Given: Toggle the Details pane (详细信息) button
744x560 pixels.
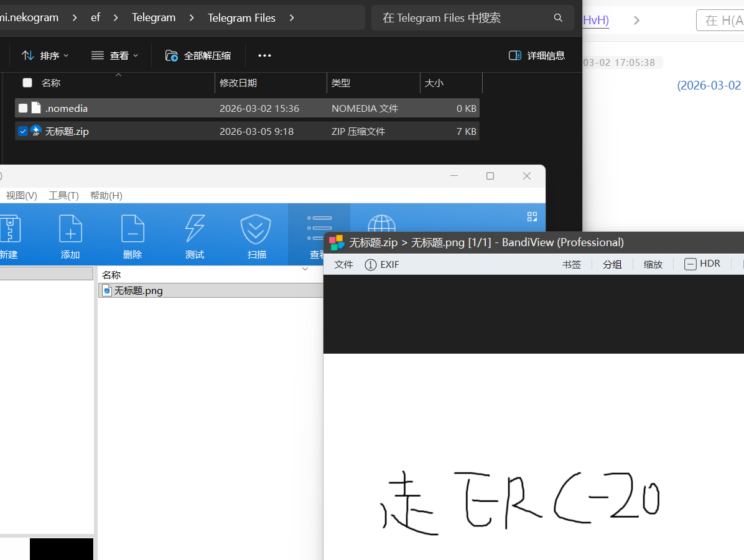Looking at the screenshot, I should pyautogui.click(x=537, y=55).
